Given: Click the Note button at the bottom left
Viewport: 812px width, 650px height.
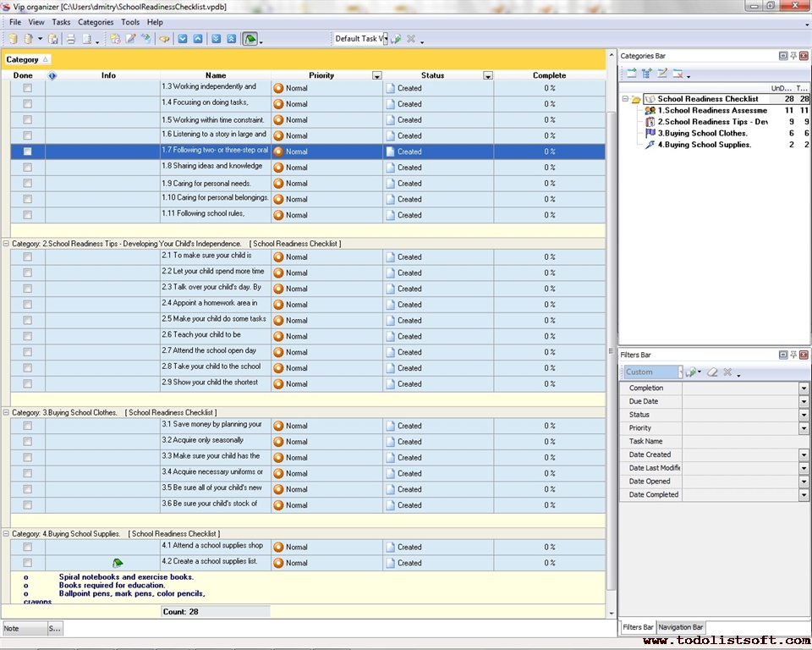Looking at the screenshot, I should [x=23, y=629].
